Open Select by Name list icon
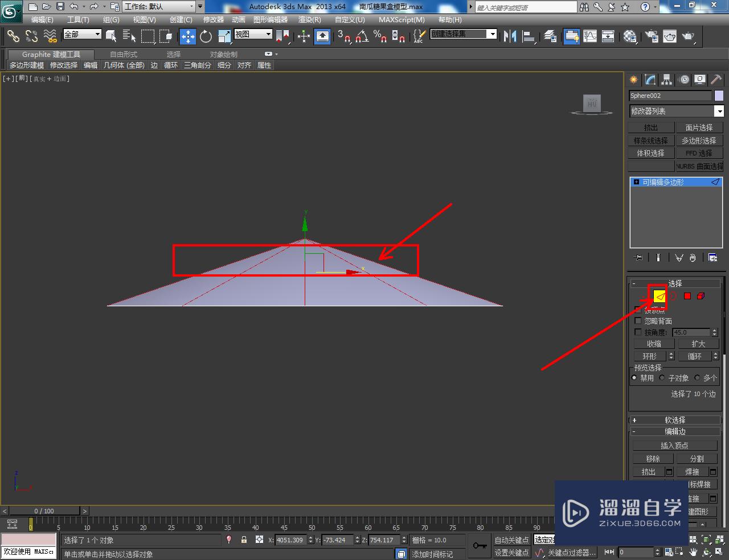 pyautogui.click(x=129, y=36)
